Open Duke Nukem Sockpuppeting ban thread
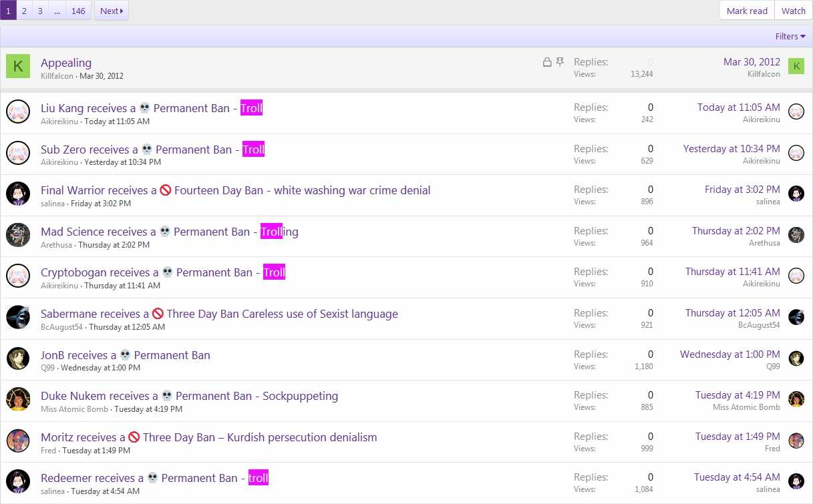813x504 pixels. (x=190, y=396)
